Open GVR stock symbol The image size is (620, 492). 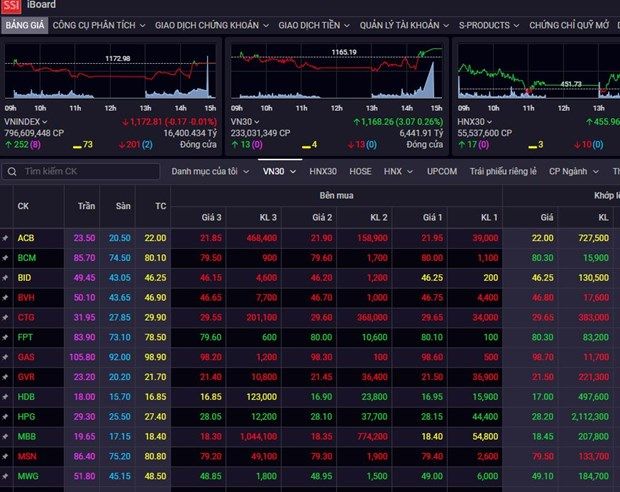click(x=26, y=377)
